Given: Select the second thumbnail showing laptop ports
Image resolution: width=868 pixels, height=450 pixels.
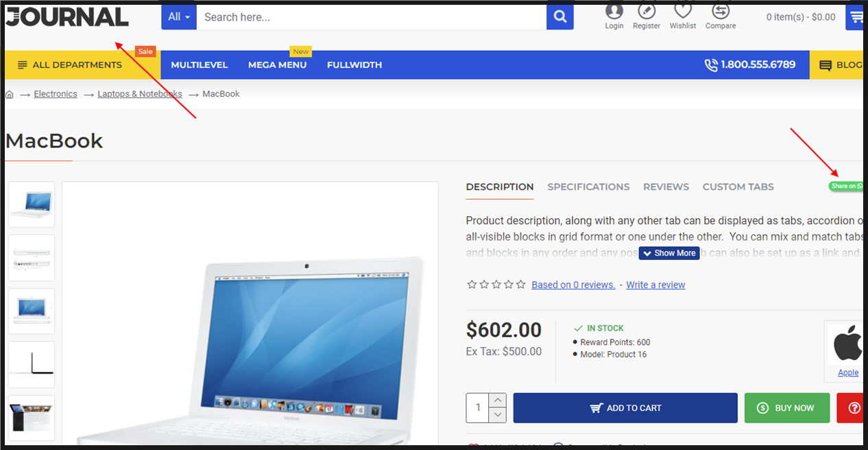Looking at the screenshot, I should [32, 258].
